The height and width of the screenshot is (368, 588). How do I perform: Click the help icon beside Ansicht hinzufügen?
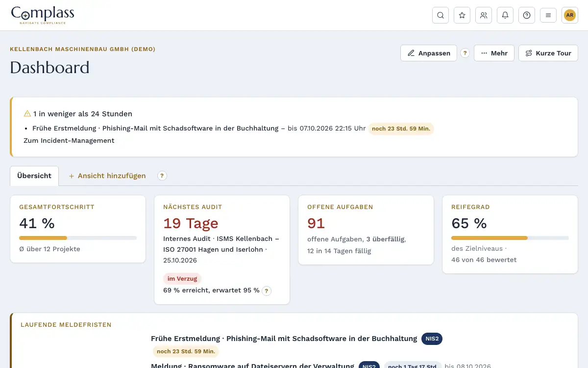[x=162, y=176]
